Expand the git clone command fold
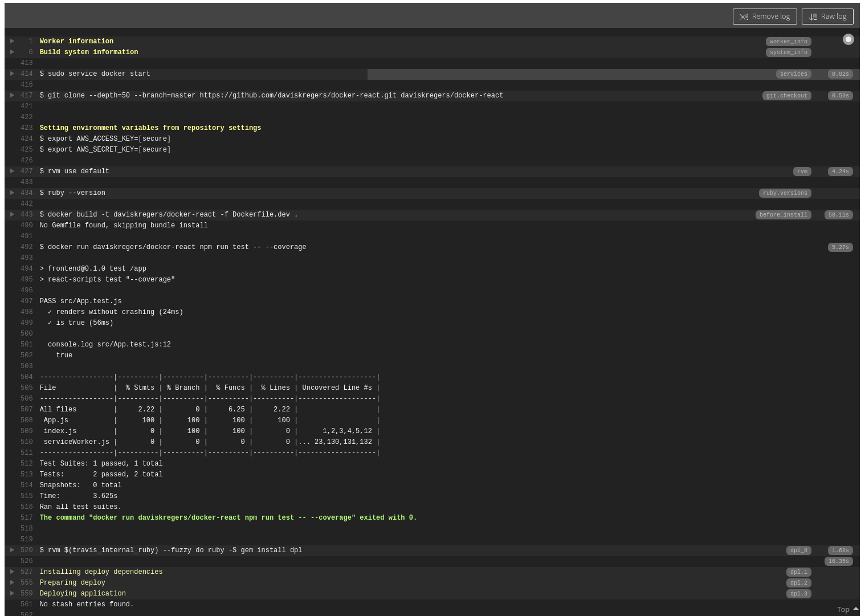This screenshot has height=616, width=865. [12, 95]
